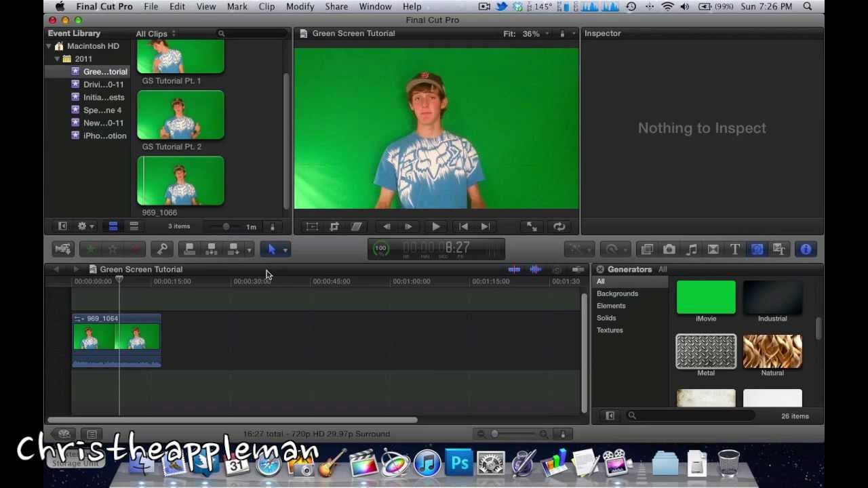This screenshot has height=488, width=868.
Task: Show the Photos Browser camera icon
Action: [669, 249]
